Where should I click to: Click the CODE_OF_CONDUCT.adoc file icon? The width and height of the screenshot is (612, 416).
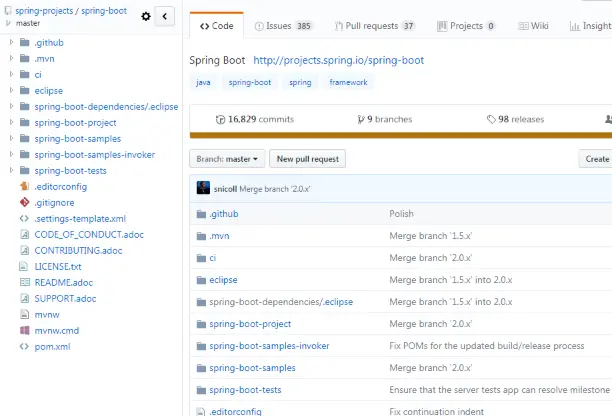(25, 235)
